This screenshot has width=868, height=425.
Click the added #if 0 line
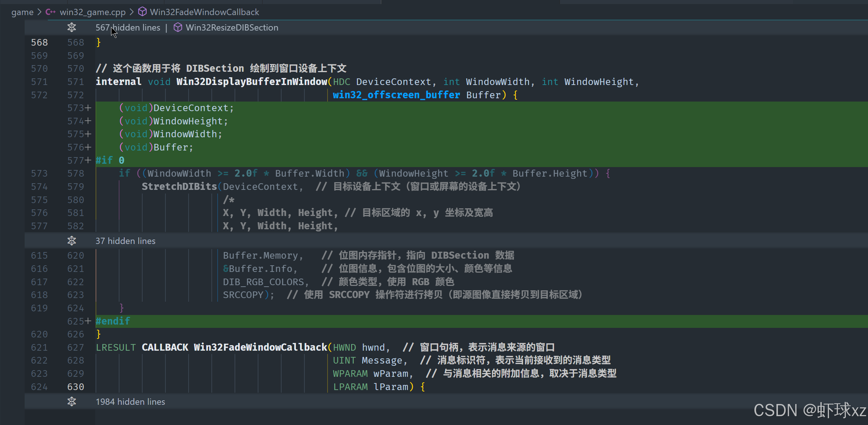click(110, 160)
